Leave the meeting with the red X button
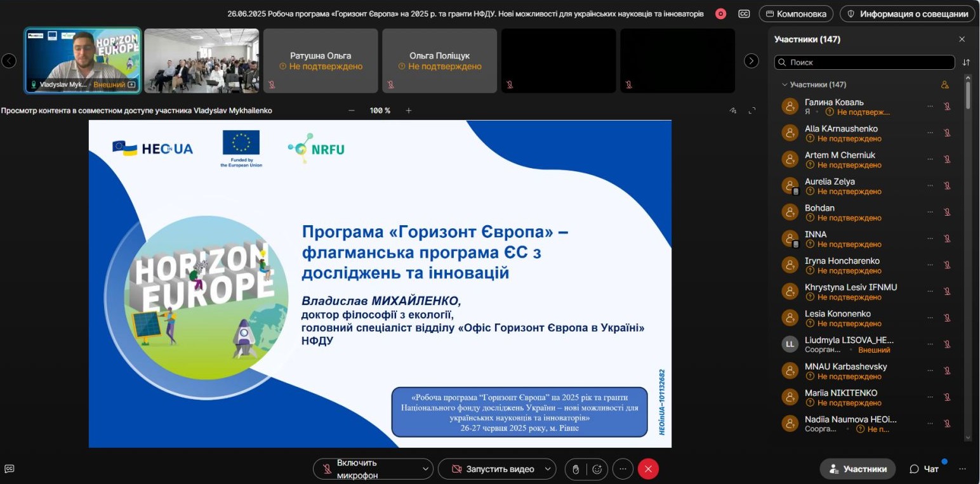980x484 pixels. [648, 469]
